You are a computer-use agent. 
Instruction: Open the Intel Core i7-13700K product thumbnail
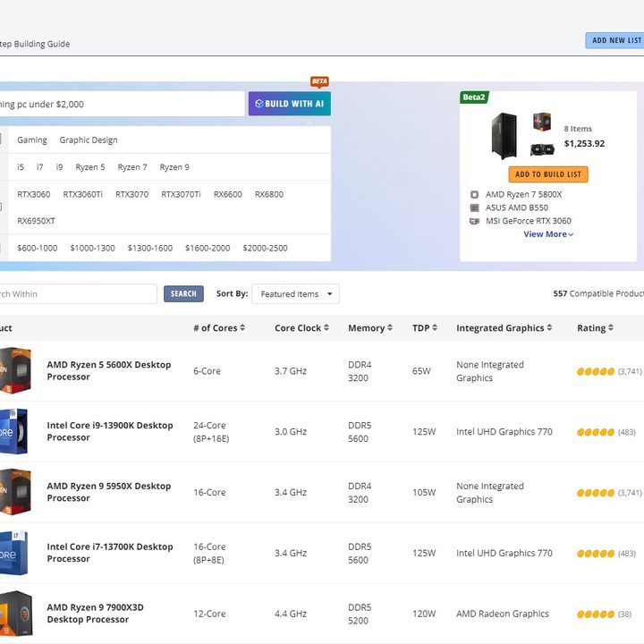coord(14,553)
